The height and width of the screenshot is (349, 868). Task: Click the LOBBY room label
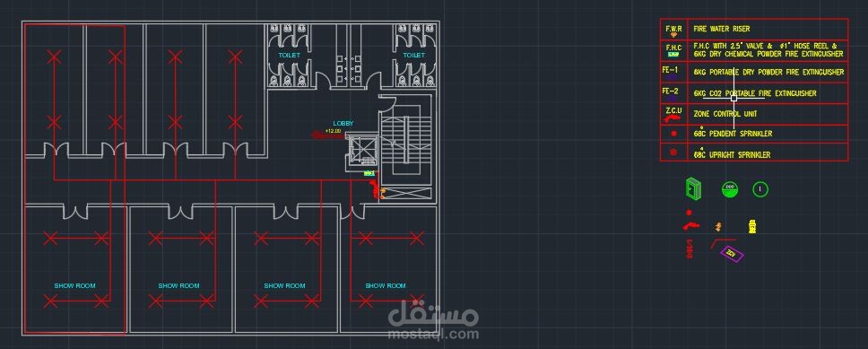click(x=343, y=124)
